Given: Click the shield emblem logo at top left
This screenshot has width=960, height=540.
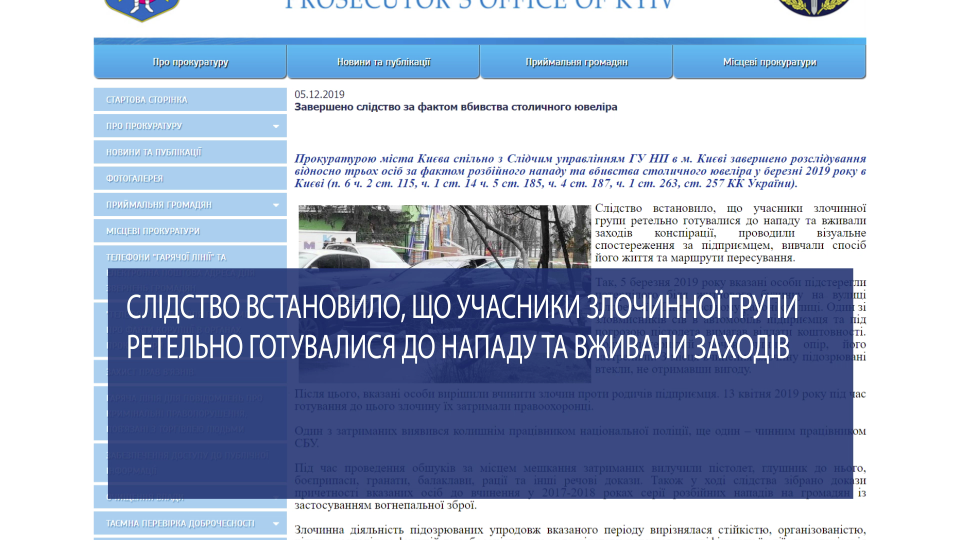Looking at the screenshot, I should tap(142, 10).
